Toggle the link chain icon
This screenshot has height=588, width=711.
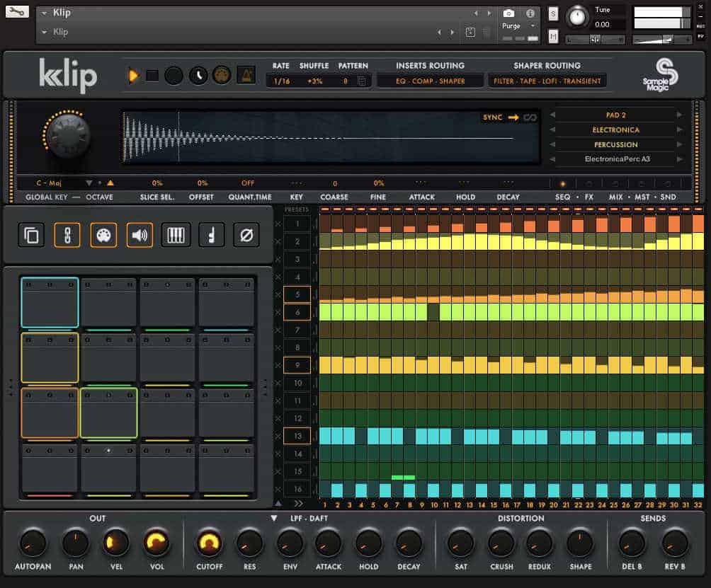pos(67,235)
